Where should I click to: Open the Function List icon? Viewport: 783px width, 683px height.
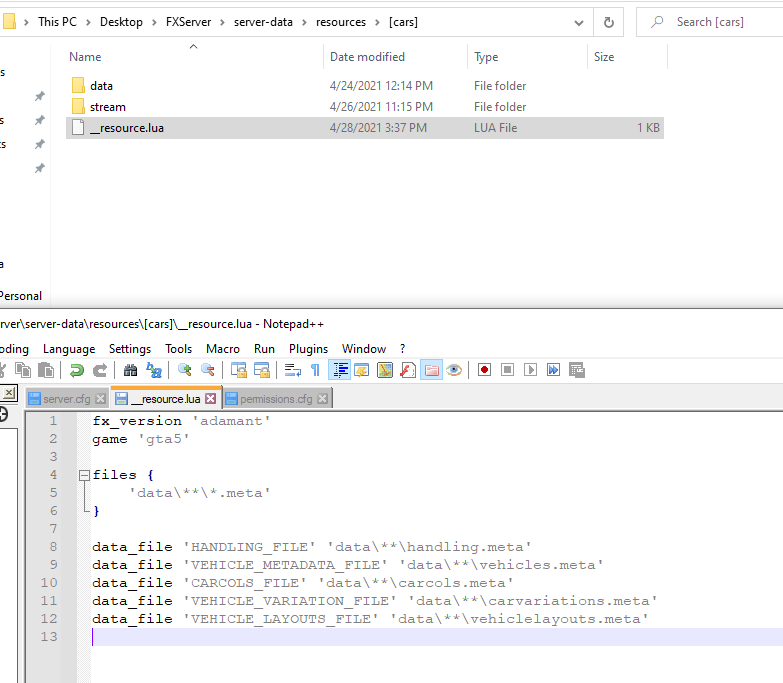click(408, 370)
